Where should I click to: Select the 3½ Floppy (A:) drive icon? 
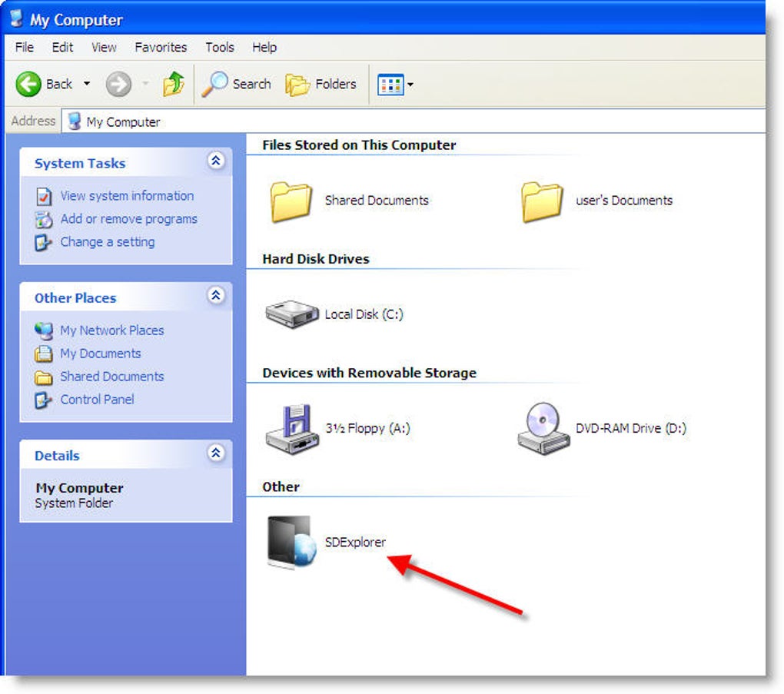coord(292,429)
